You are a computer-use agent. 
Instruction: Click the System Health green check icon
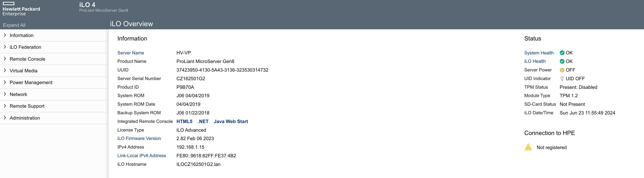[x=562, y=53]
